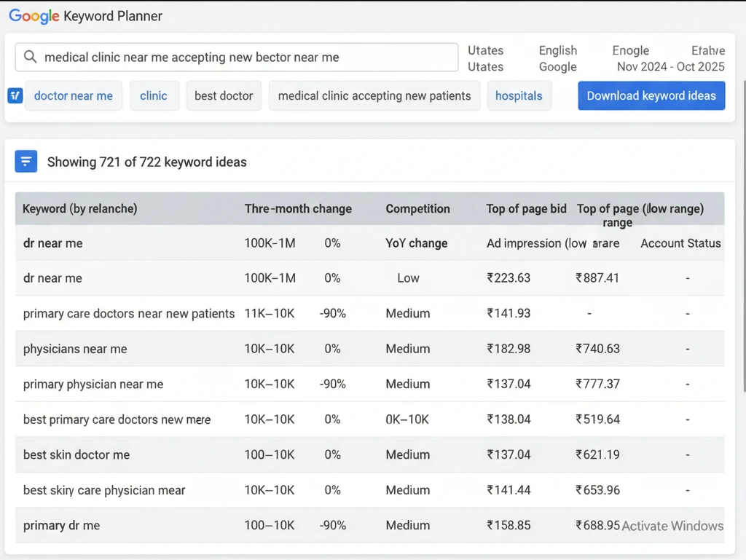The height and width of the screenshot is (560, 746).
Task: Click the magnifier icon in the search bar
Action: (x=30, y=57)
